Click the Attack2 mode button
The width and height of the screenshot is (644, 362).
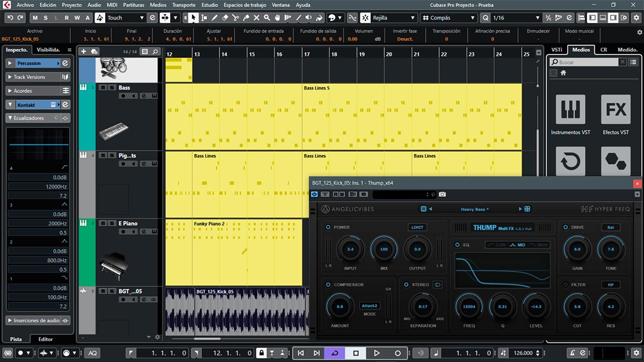369,306
